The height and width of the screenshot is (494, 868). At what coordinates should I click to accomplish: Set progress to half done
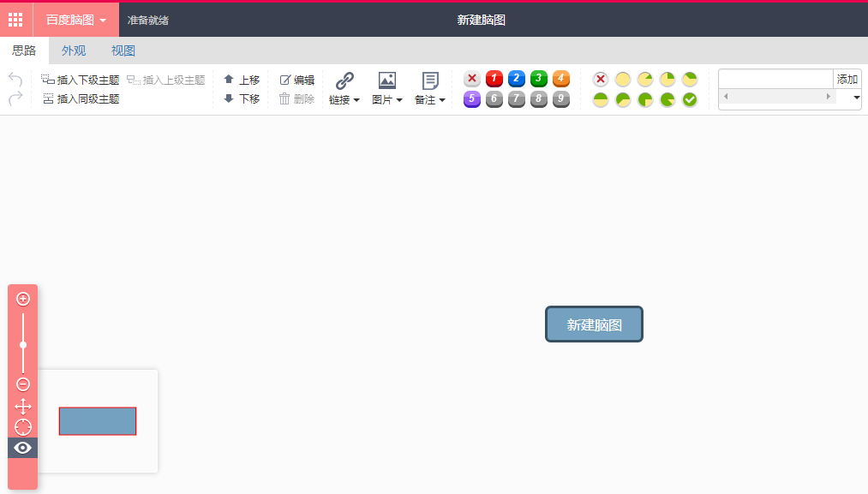pyautogui.click(x=601, y=99)
